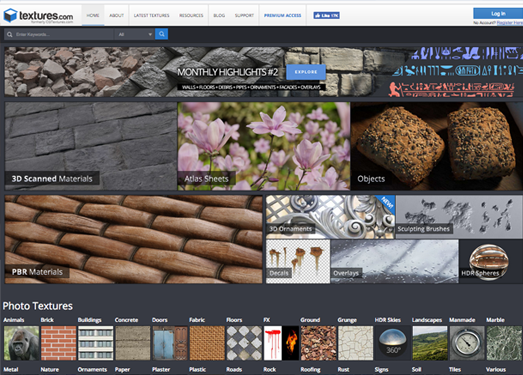Click the Rust category label
This screenshot has width=523, height=375.
click(343, 369)
